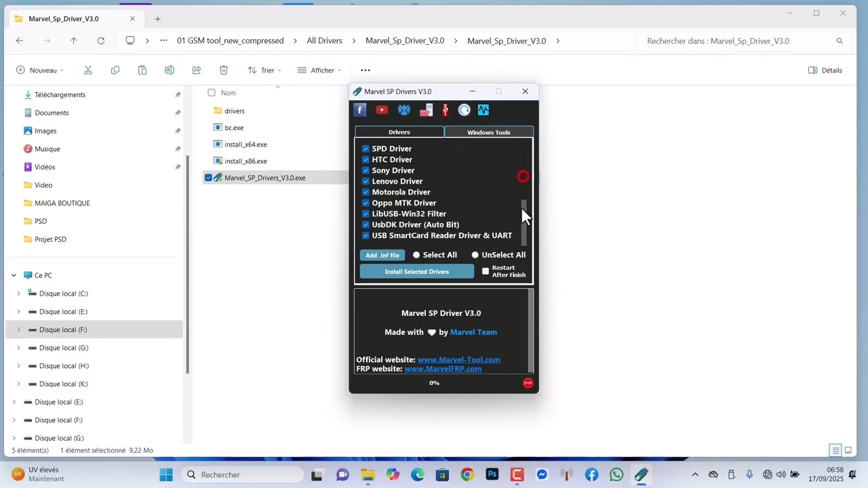Go up one folder level in Explorer
The width and height of the screenshot is (868, 488).
[x=74, y=41]
